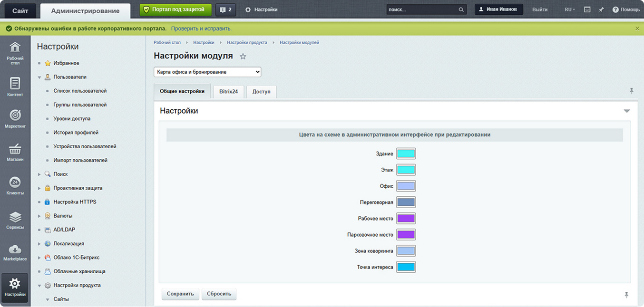
Task: Open the Иван Иванов user profile
Action: [499, 10]
